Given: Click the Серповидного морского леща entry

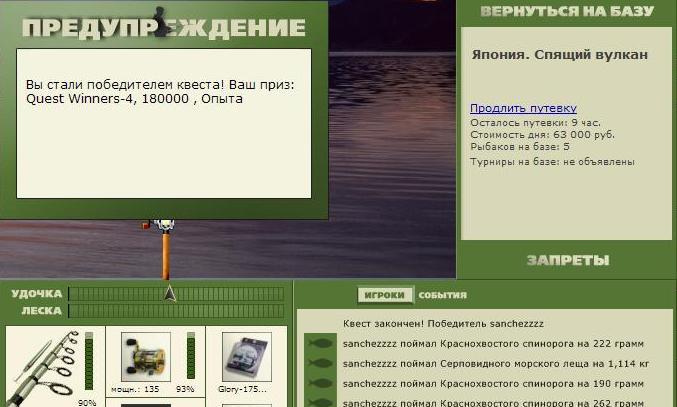Looking at the screenshot, I should (x=496, y=363).
